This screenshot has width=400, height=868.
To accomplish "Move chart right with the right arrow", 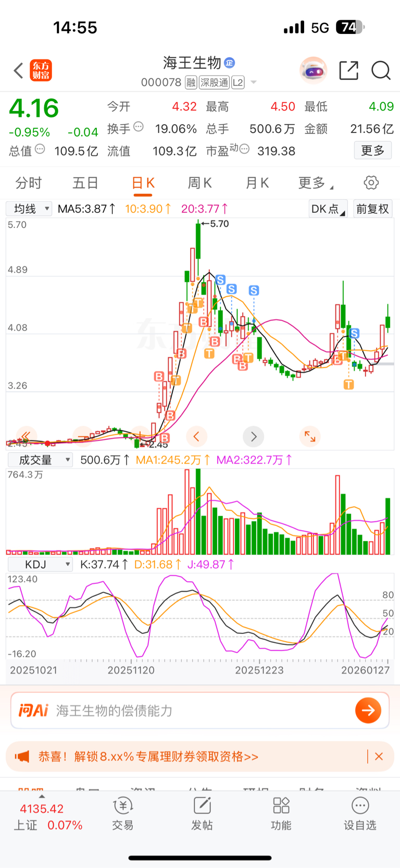I will [x=254, y=436].
